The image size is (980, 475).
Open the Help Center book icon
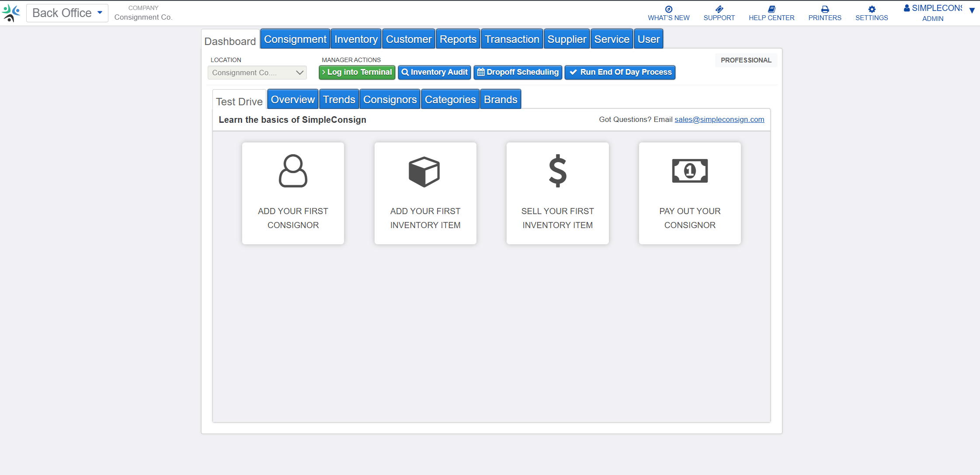[771, 9]
